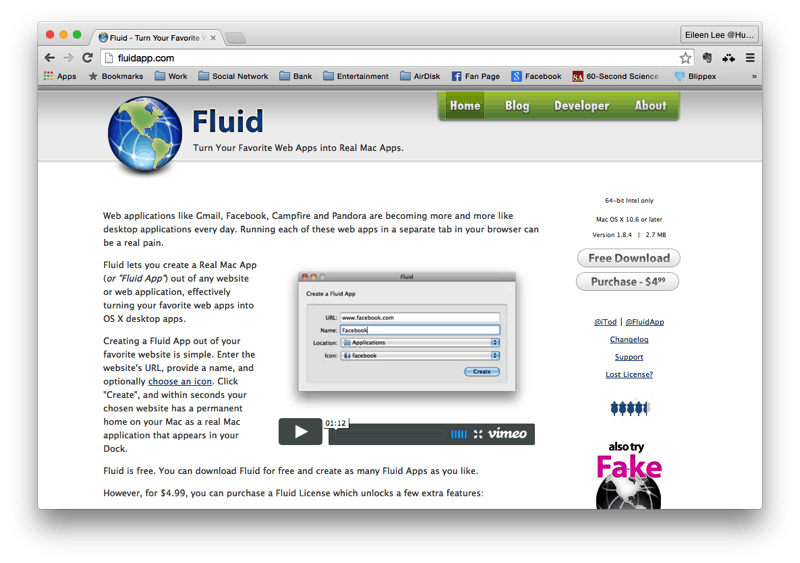Open the Social Network bookmark folder
This screenshot has width=800, height=563.
pyautogui.click(x=233, y=76)
